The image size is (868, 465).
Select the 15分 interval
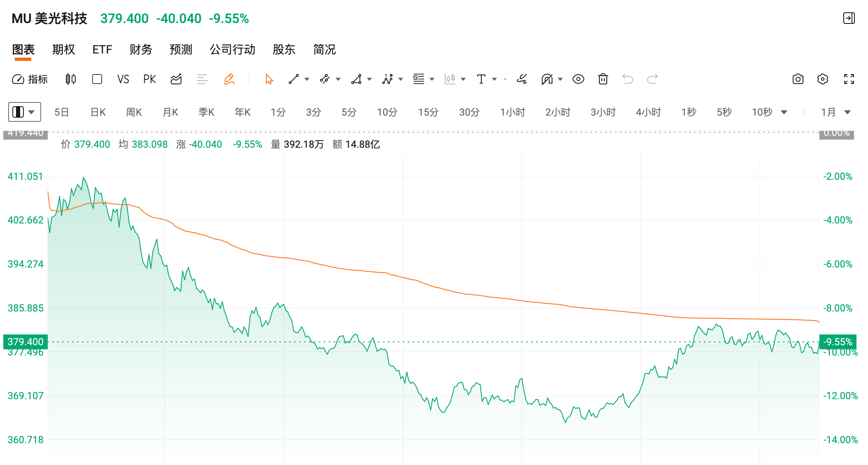(x=428, y=112)
